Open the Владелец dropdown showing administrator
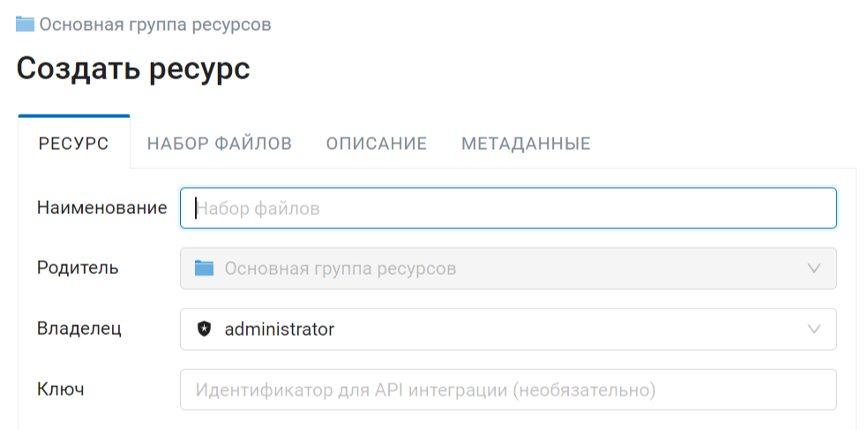 [508, 330]
